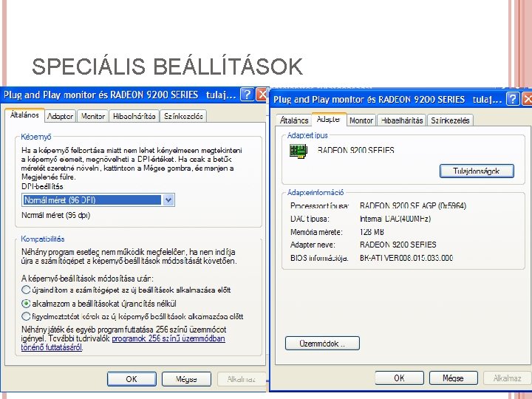Switch to Általános tab in right dialog
This screenshot has width=532, height=399.
point(294,120)
